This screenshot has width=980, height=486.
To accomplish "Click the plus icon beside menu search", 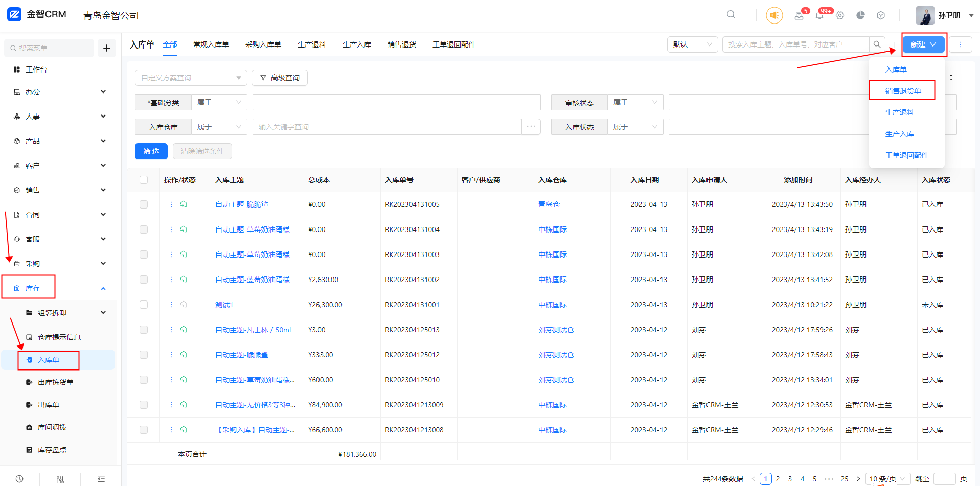I will (107, 48).
